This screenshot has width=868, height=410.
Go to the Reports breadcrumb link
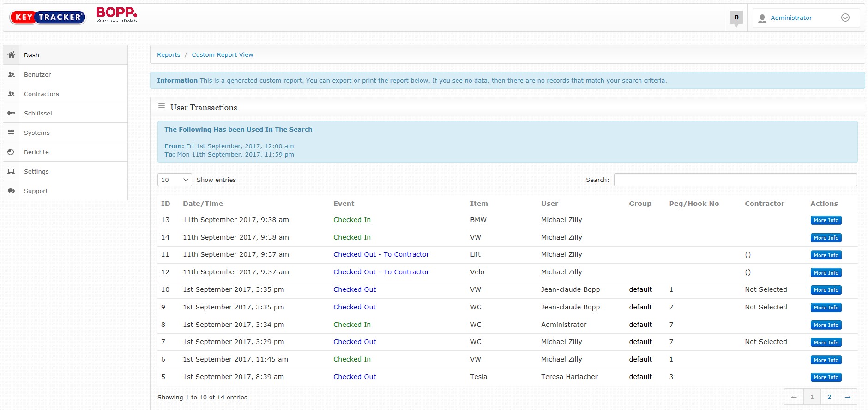(x=169, y=54)
